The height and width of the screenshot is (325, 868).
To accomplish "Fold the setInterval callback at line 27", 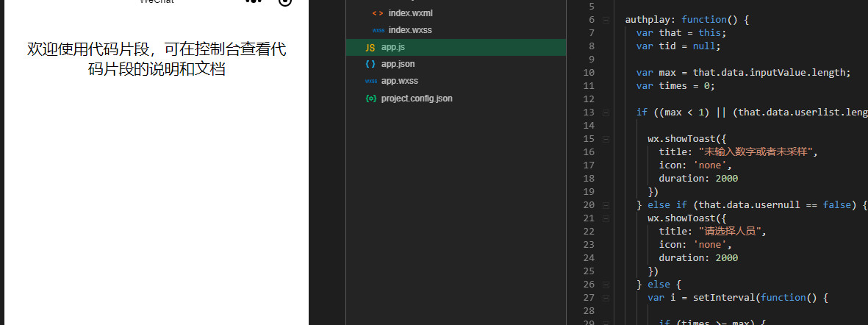I will (606, 298).
